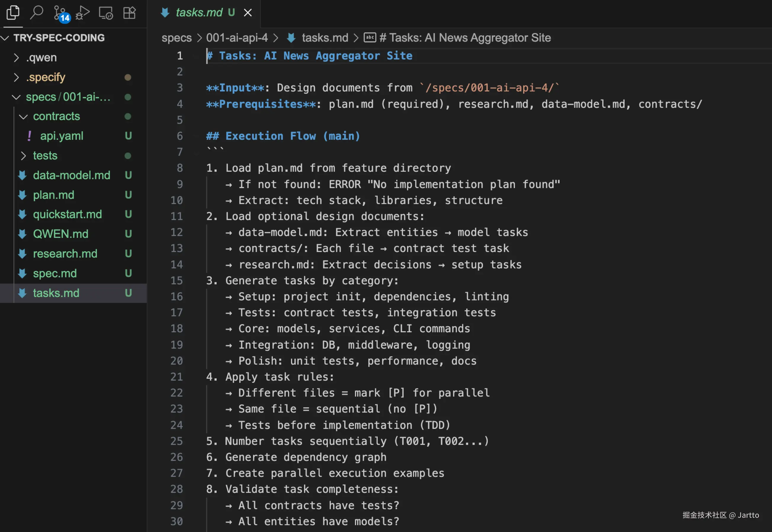Open plan.md in the file tree

point(53,195)
